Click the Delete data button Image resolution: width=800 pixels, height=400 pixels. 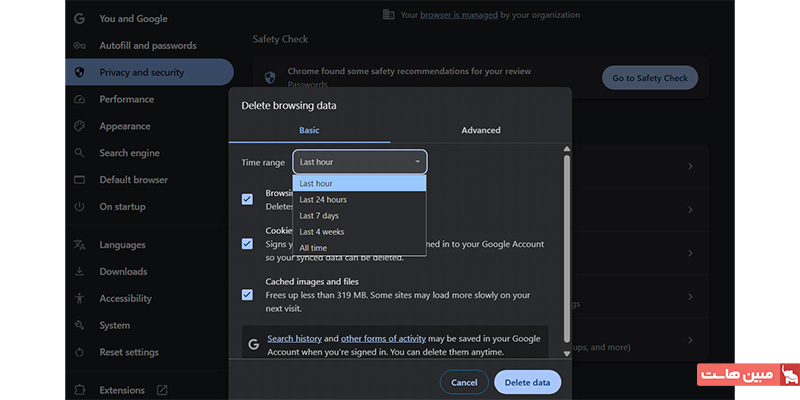coord(528,382)
